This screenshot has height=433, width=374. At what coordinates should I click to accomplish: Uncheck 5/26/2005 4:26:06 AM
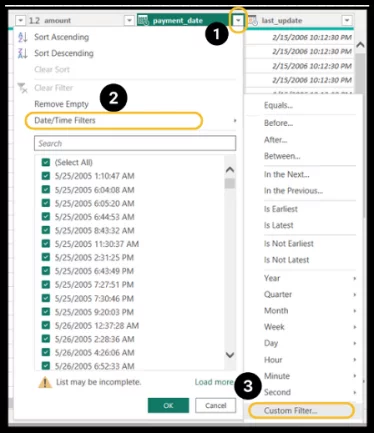click(46, 352)
